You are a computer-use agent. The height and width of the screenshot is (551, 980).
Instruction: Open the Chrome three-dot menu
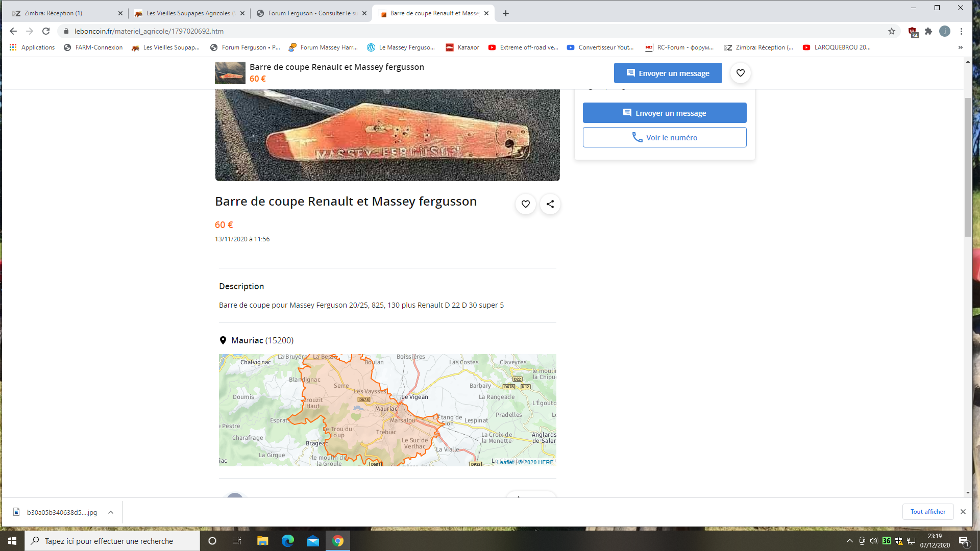point(961,31)
